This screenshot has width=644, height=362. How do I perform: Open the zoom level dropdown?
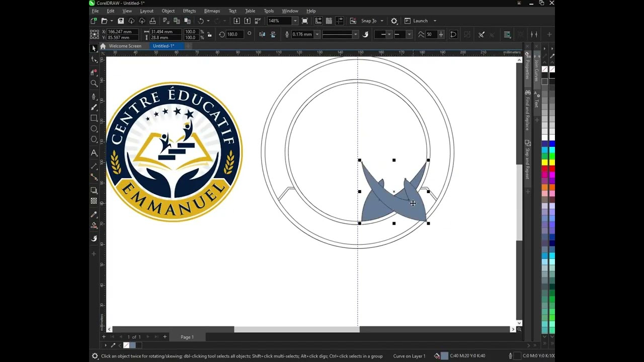(x=295, y=21)
